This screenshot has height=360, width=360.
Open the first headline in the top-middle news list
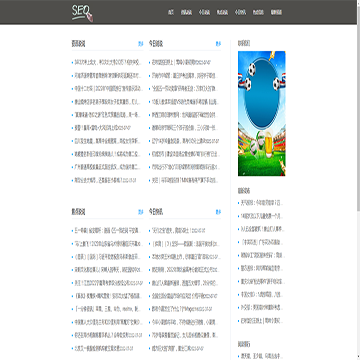[x=182, y=62]
